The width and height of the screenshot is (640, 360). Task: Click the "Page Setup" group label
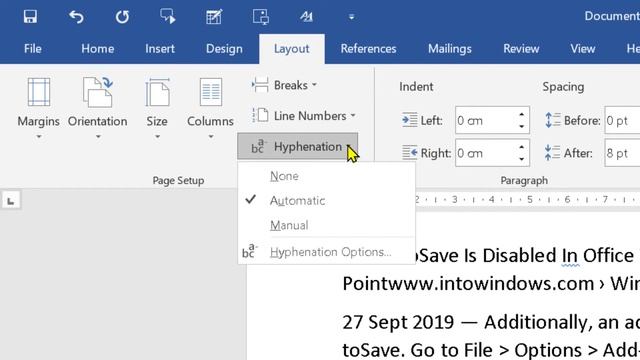pyautogui.click(x=178, y=180)
